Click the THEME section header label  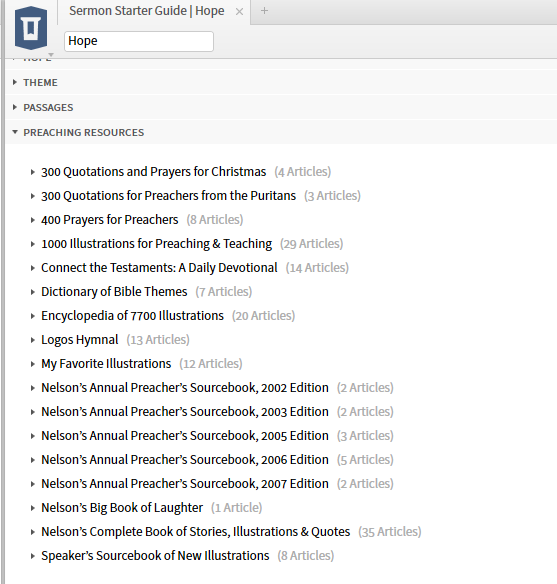tap(40, 82)
